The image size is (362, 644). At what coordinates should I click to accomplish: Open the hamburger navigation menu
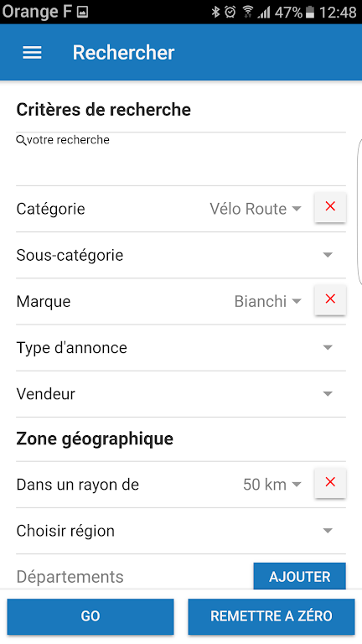coord(32,53)
